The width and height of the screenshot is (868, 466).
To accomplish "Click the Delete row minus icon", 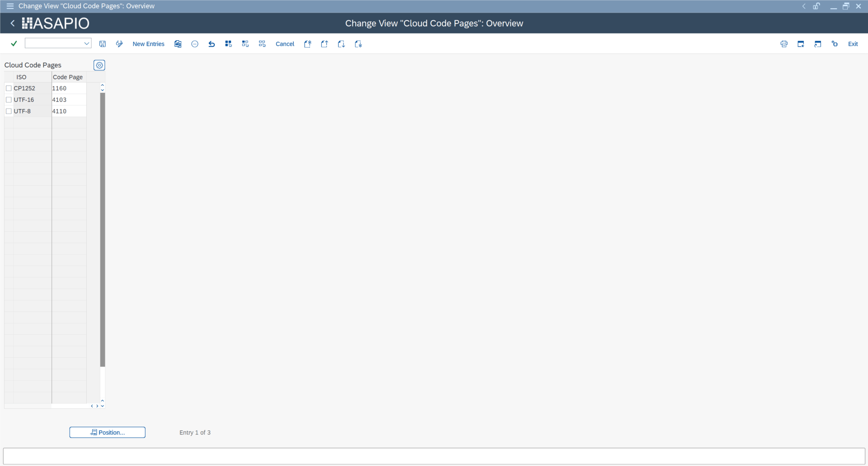I will pyautogui.click(x=195, y=44).
